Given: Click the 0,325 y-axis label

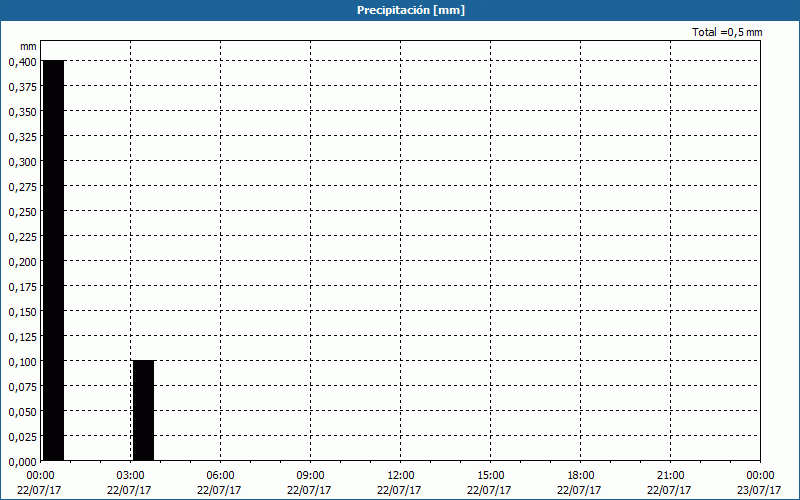Looking at the screenshot, I should coord(22,137).
